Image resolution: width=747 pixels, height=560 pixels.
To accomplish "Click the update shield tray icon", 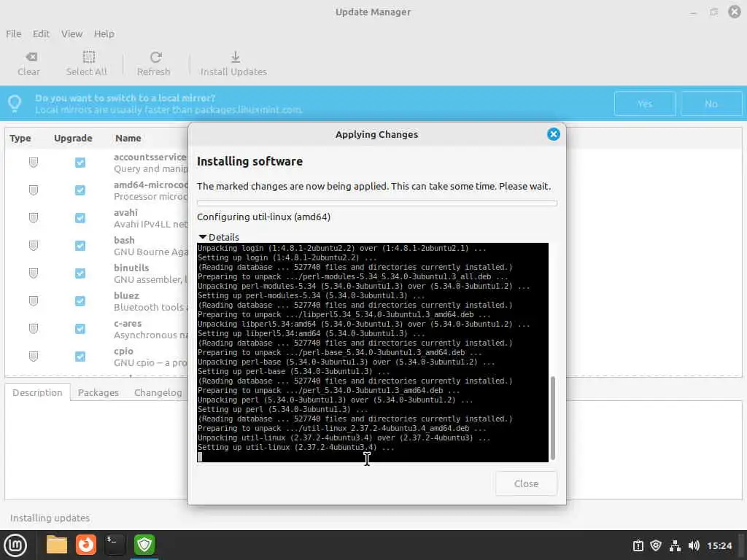I will point(656,545).
